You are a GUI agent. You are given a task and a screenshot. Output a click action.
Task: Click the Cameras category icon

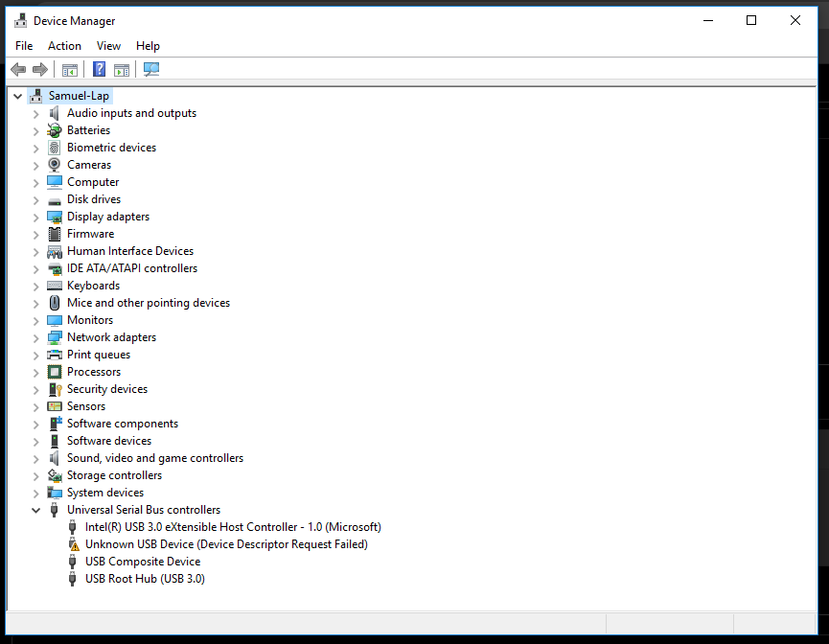pos(55,165)
